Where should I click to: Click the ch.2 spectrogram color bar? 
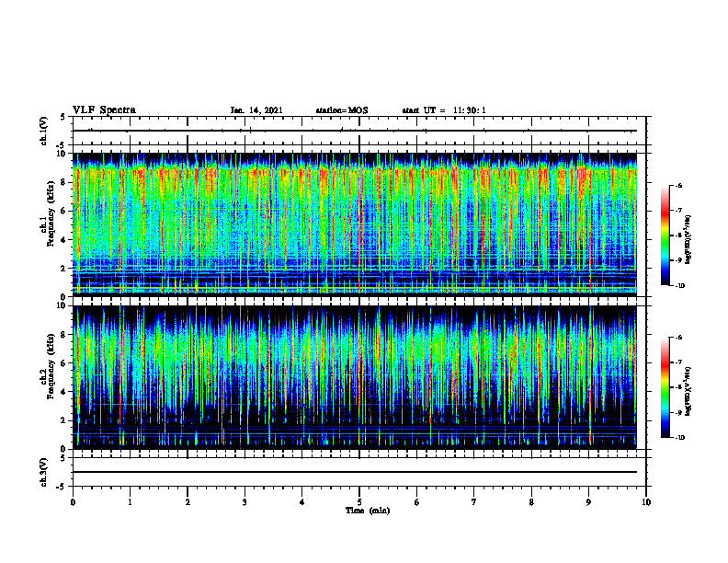pyautogui.click(x=665, y=387)
